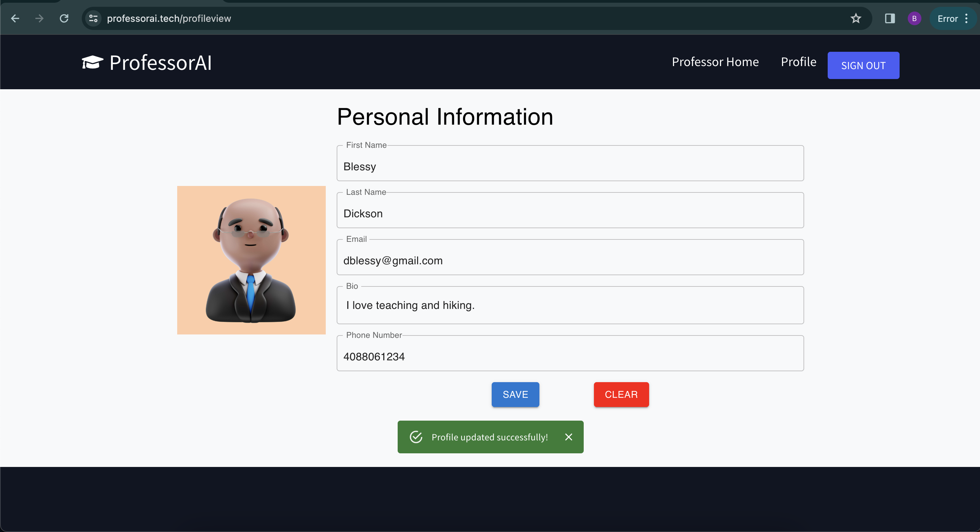Focus the Phone Number field
The image size is (980, 532).
click(x=570, y=353)
